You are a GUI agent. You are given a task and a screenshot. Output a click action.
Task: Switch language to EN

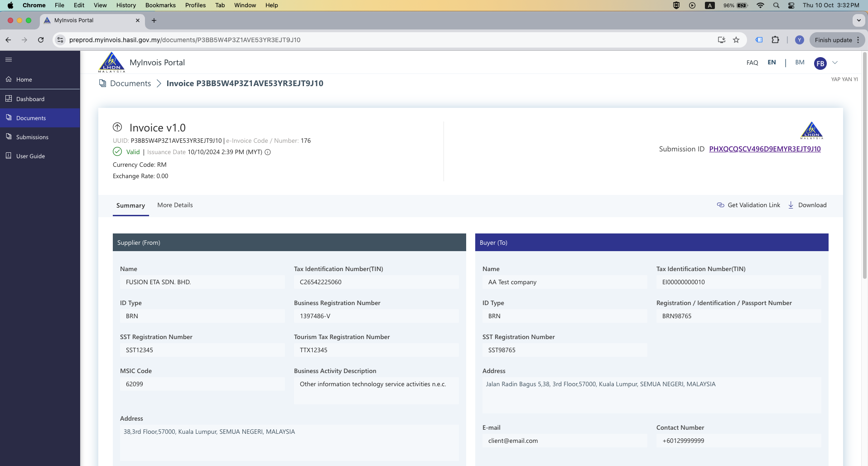pyautogui.click(x=772, y=63)
